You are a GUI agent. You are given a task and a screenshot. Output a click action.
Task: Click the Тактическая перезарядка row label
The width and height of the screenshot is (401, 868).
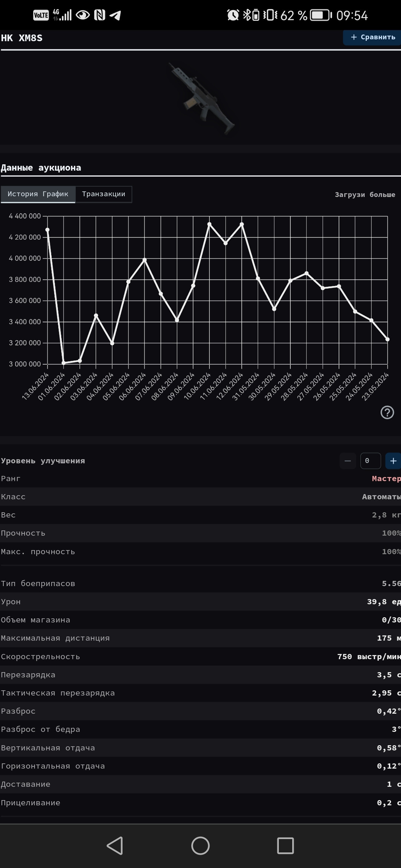(58, 693)
